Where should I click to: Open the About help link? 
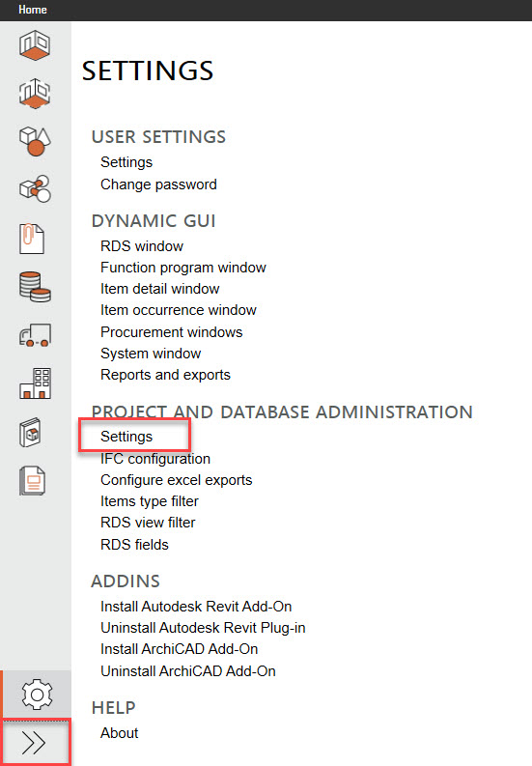(x=119, y=733)
